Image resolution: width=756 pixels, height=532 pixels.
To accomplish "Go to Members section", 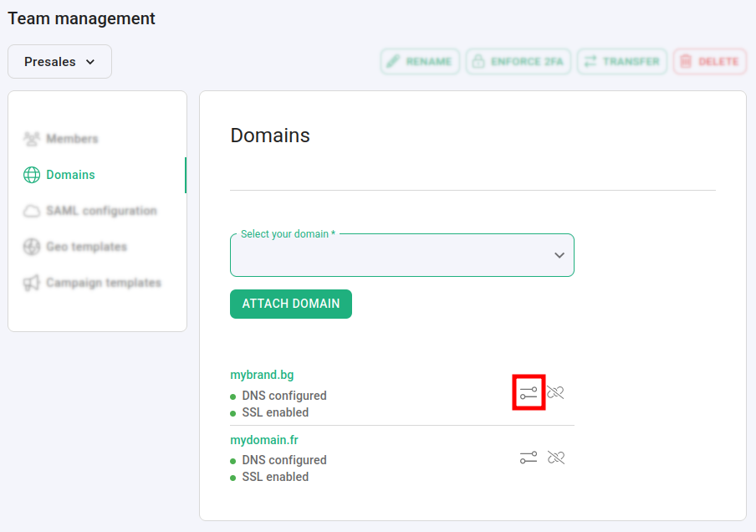I will (x=72, y=139).
